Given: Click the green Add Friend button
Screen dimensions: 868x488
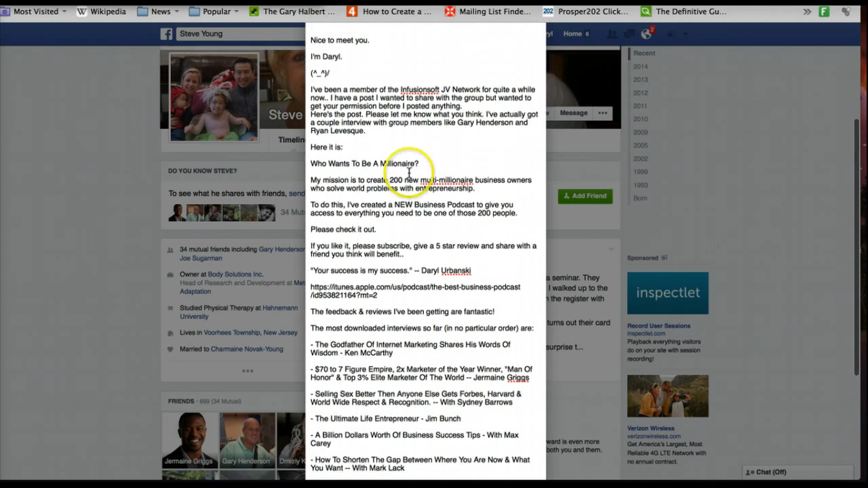Looking at the screenshot, I should 585,196.
